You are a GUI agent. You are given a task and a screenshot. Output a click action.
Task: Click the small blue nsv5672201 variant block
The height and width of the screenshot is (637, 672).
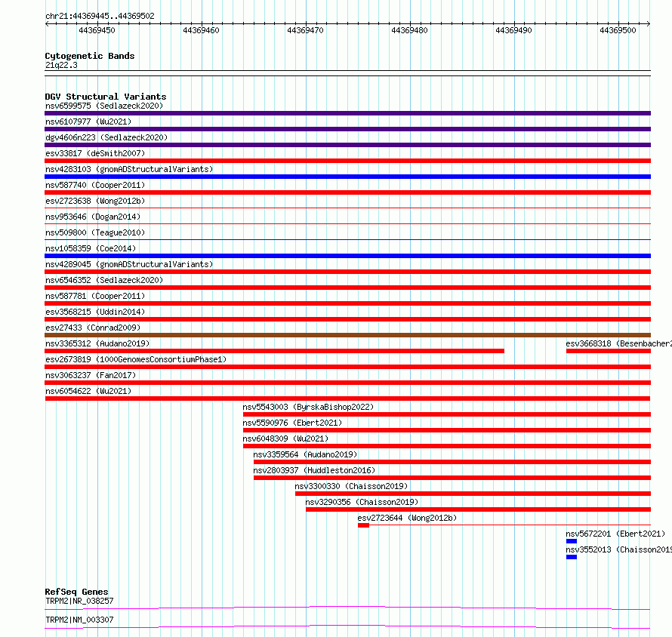click(x=572, y=541)
